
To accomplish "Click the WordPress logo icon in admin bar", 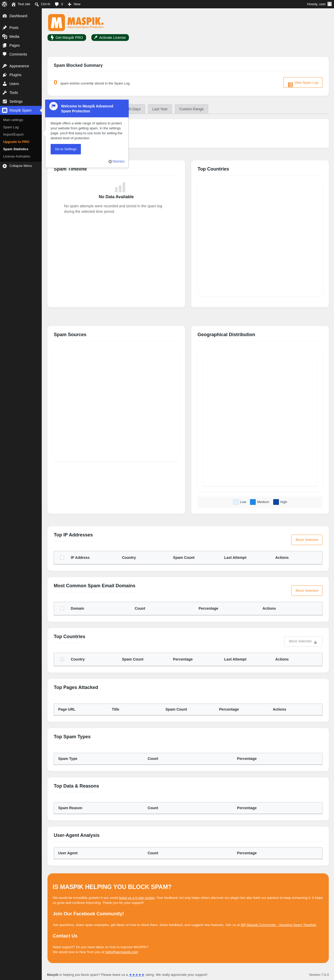I will pos(5,4).
